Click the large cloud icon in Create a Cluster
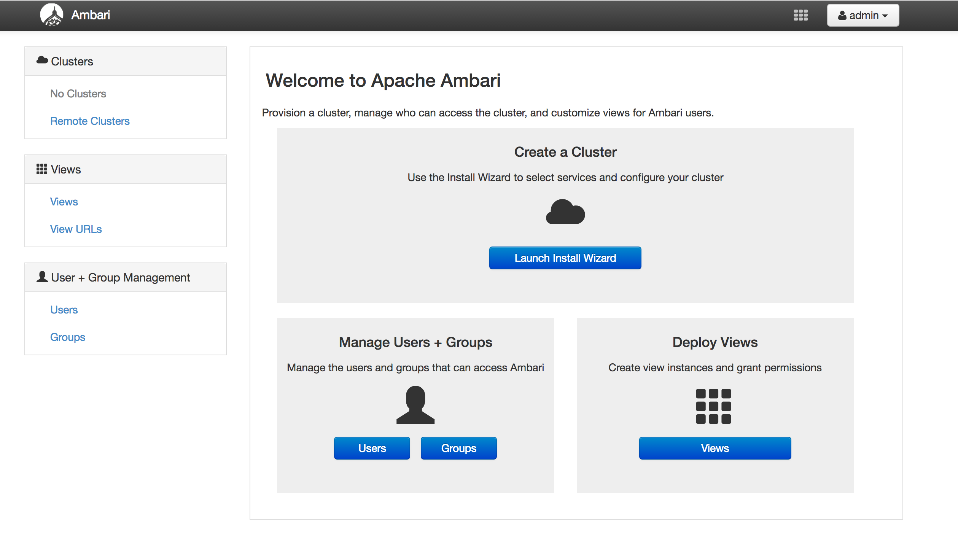 [x=565, y=212]
